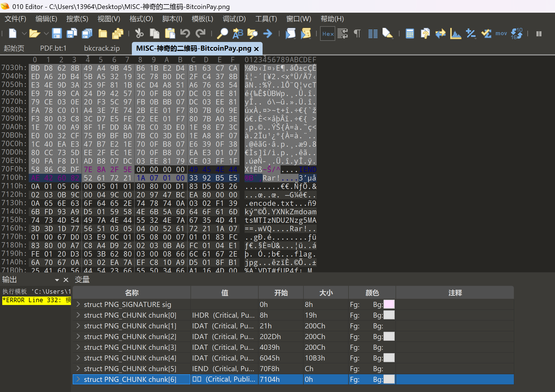Toggle whitespace paragraph mark display
Viewport: 555px width, 392px height.
tap(357, 34)
